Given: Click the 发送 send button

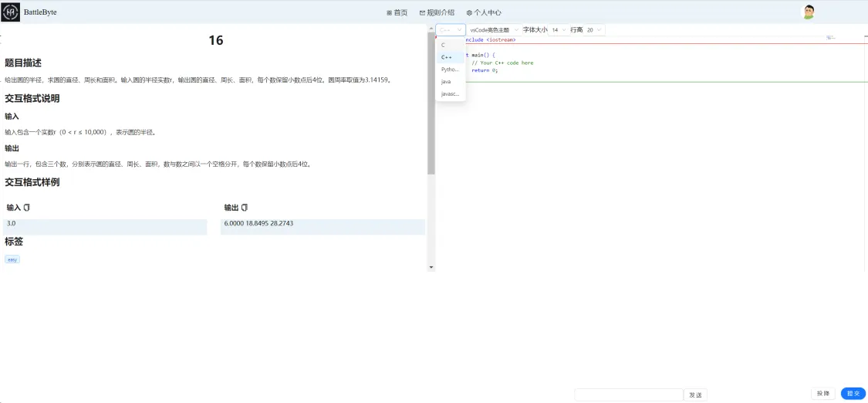Looking at the screenshot, I should pyautogui.click(x=695, y=395).
